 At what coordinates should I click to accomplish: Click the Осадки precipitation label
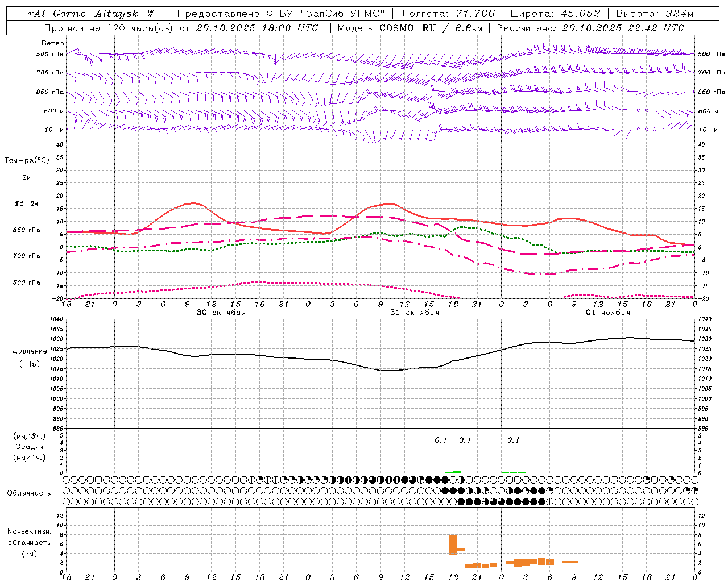30,447
